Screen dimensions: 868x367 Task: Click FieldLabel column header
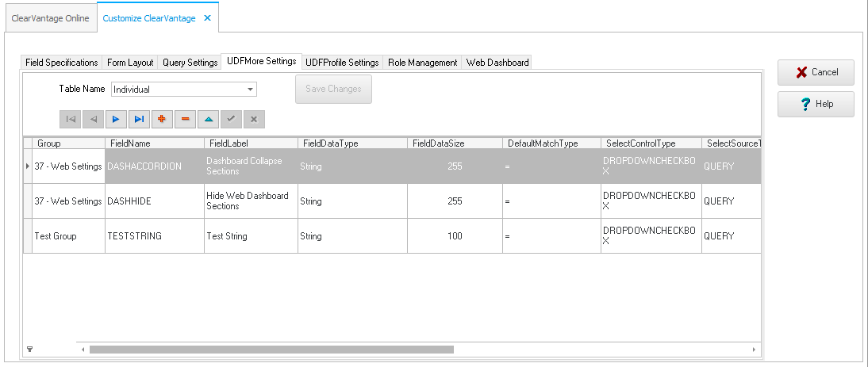pyautogui.click(x=251, y=143)
